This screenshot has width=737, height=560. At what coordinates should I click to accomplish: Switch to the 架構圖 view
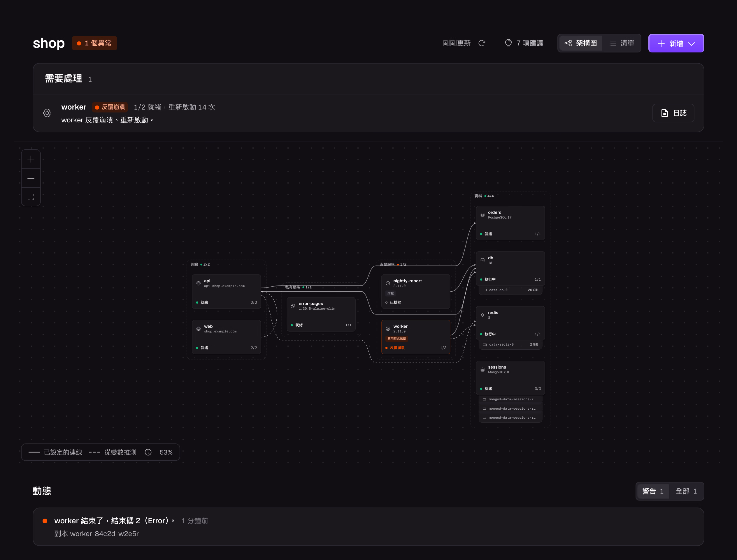click(581, 43)
